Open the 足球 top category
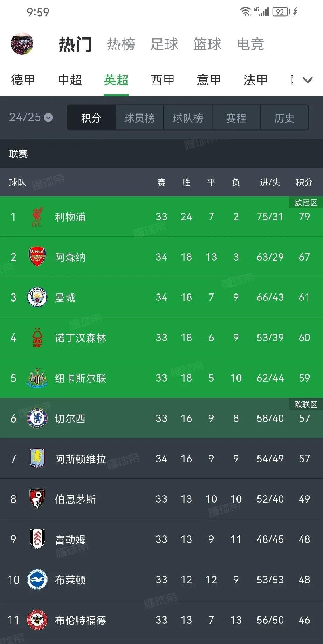 click(164, 44)
